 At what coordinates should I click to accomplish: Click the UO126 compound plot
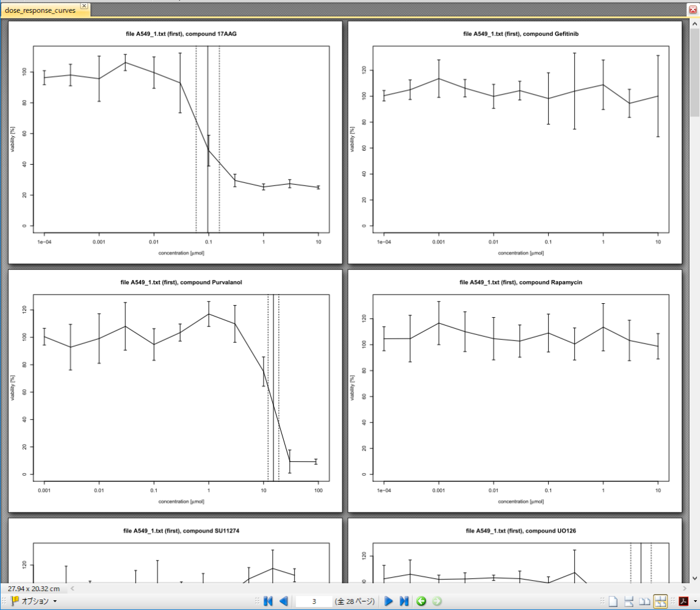[x=521, y=562]
